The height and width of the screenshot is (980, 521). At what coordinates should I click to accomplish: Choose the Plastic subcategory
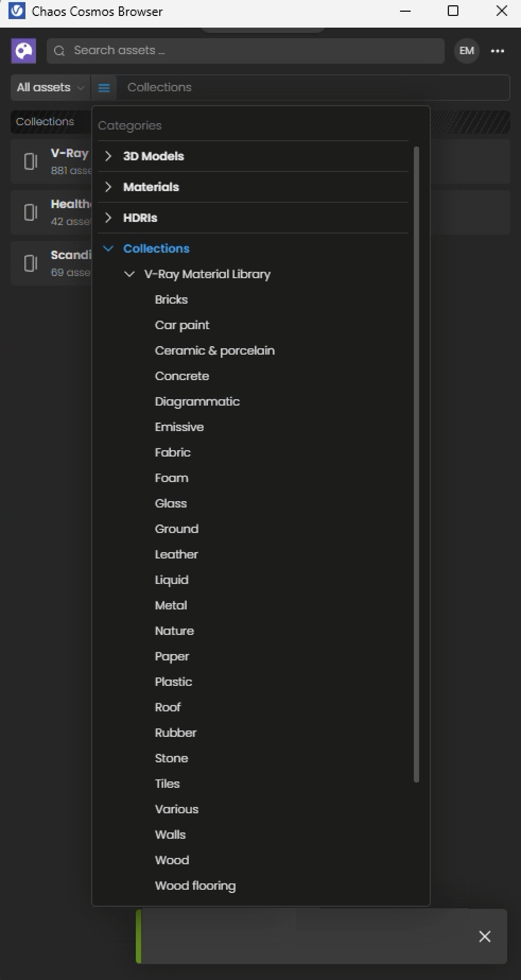click(173, 682)
